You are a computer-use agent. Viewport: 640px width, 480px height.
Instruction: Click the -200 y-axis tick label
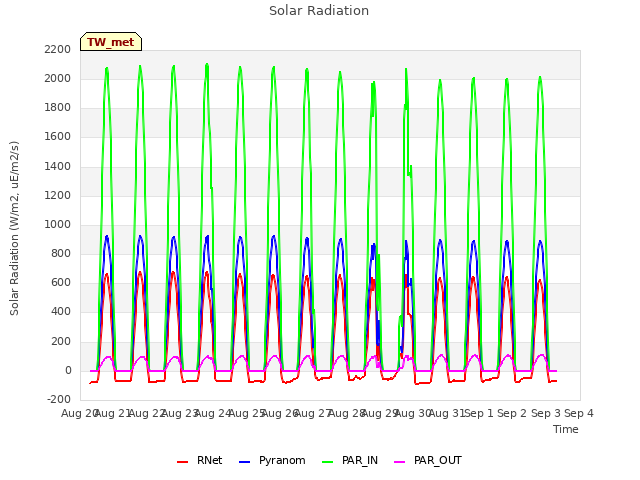(59, 399)
